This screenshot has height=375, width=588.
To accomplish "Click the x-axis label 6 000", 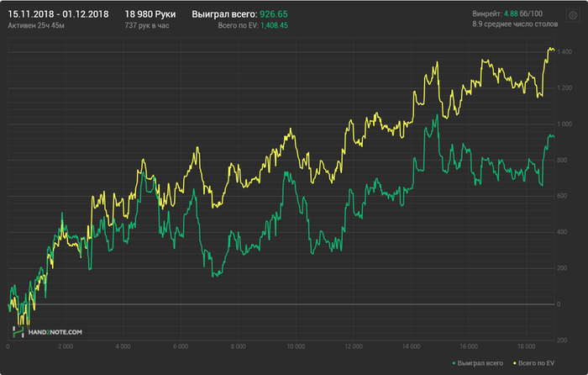I will pos(181,346).
